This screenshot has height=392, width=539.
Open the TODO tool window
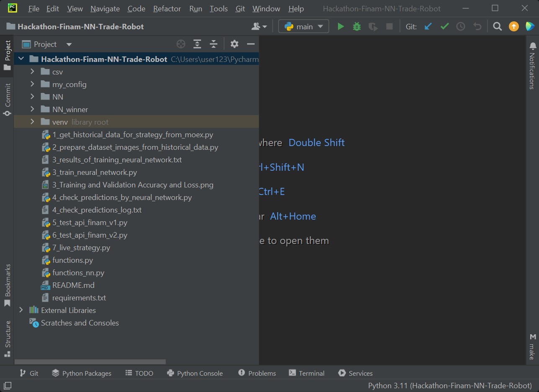point(139,373)
